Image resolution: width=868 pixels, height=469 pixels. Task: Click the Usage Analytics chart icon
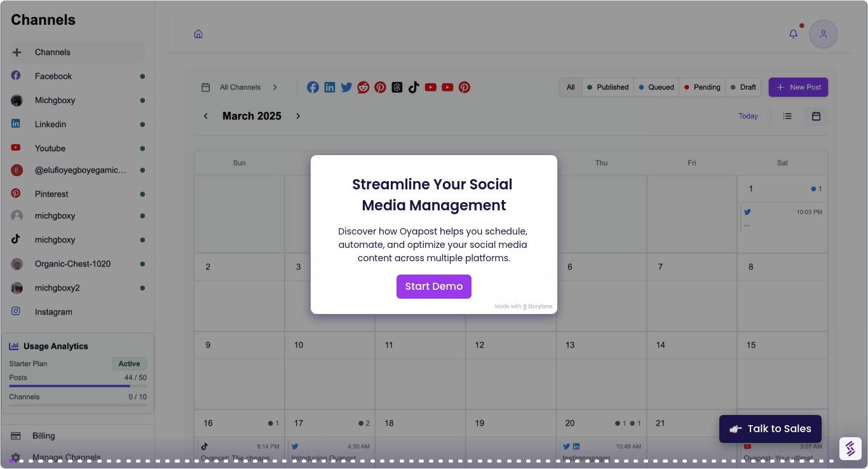click(14, 346)
